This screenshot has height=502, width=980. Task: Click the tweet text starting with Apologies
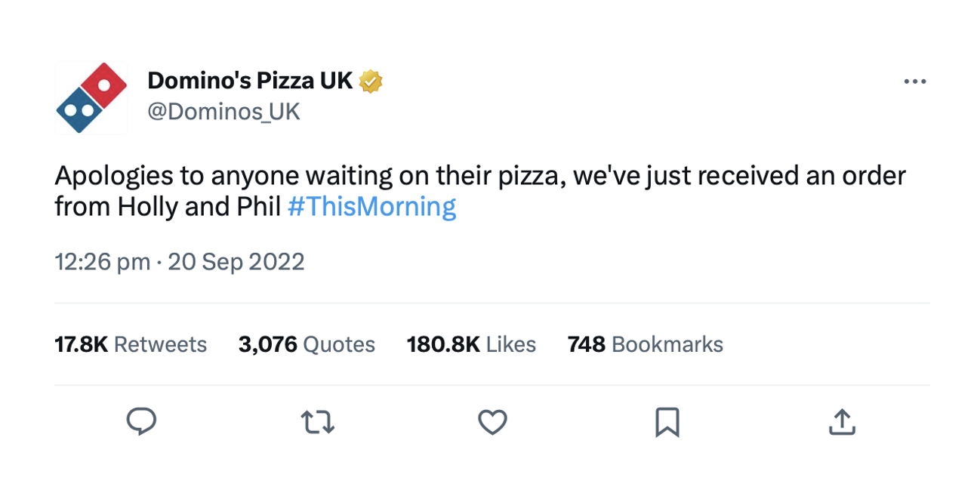[x=480, y=191]
